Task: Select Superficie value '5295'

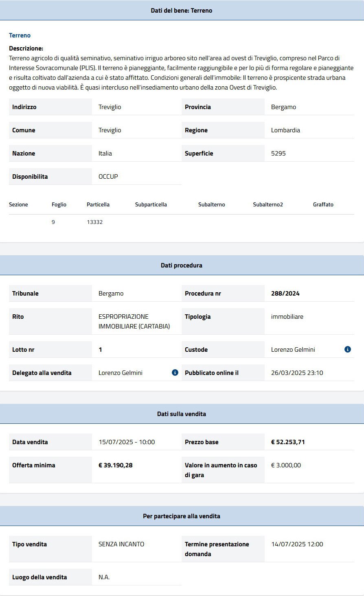Action: [x=278, y=153]
